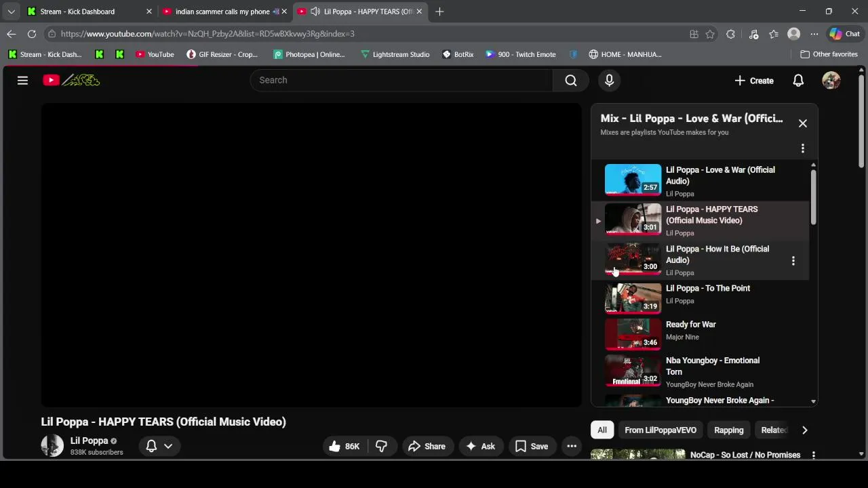Click the Ask AI button
Viewport: 868px width, 488px height.
480,446
